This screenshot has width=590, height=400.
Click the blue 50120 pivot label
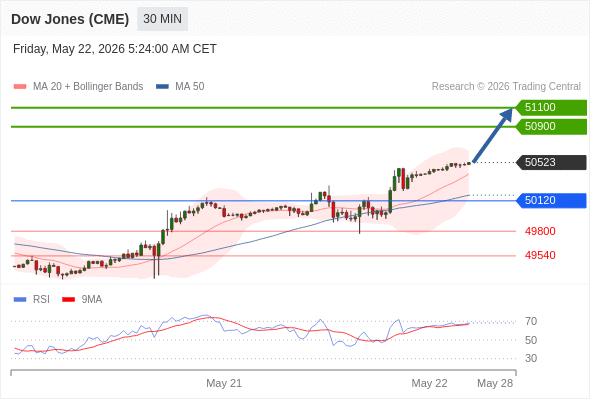(551, 201)
